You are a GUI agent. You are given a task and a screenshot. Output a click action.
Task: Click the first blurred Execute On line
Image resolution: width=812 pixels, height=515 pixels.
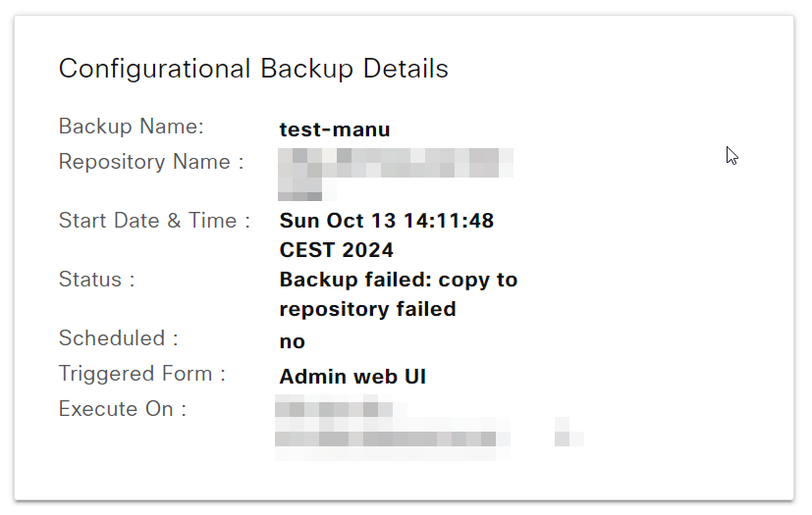pos(327,406)
